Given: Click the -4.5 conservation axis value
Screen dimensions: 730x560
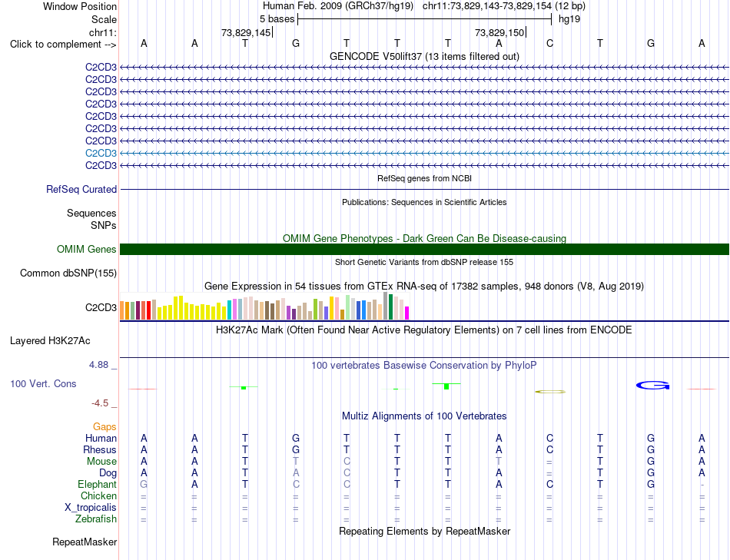Looking at the screenshot, I should click(x=100, y=403).
